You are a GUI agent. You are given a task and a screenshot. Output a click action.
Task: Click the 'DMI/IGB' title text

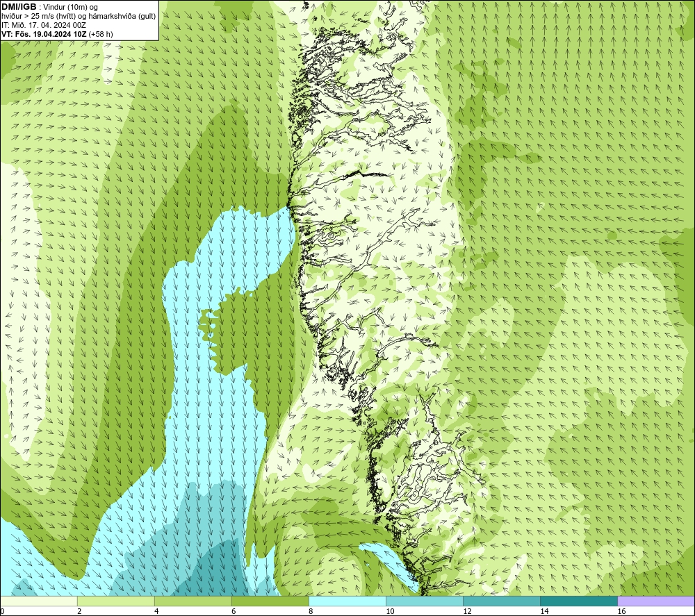click(19, 7)
